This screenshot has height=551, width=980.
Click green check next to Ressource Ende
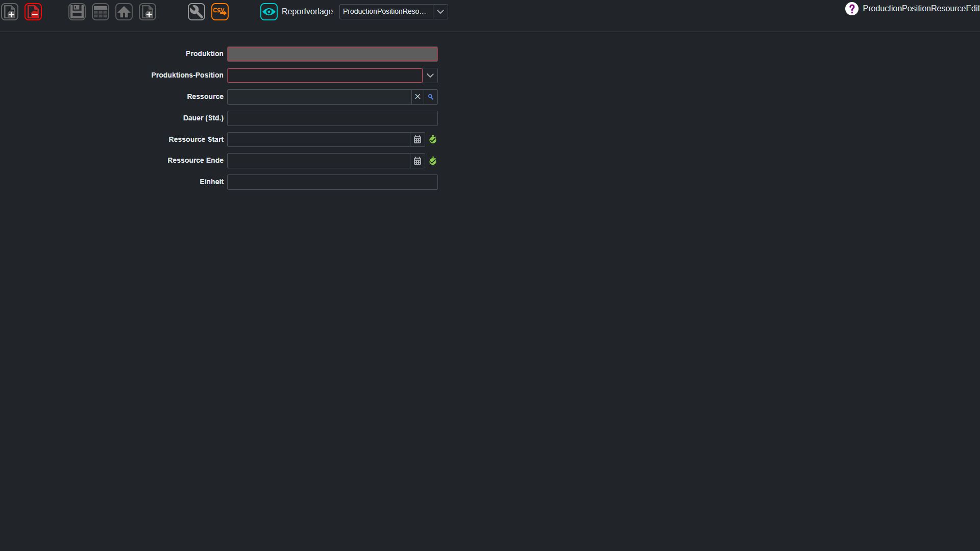(433, 161)
